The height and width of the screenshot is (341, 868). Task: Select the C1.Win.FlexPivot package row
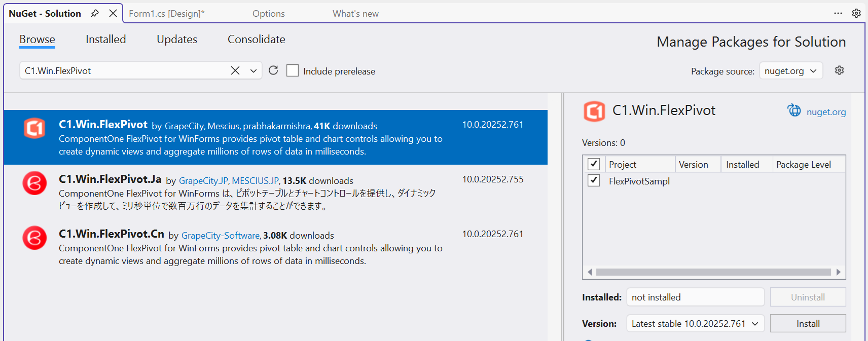pos(275,137)
